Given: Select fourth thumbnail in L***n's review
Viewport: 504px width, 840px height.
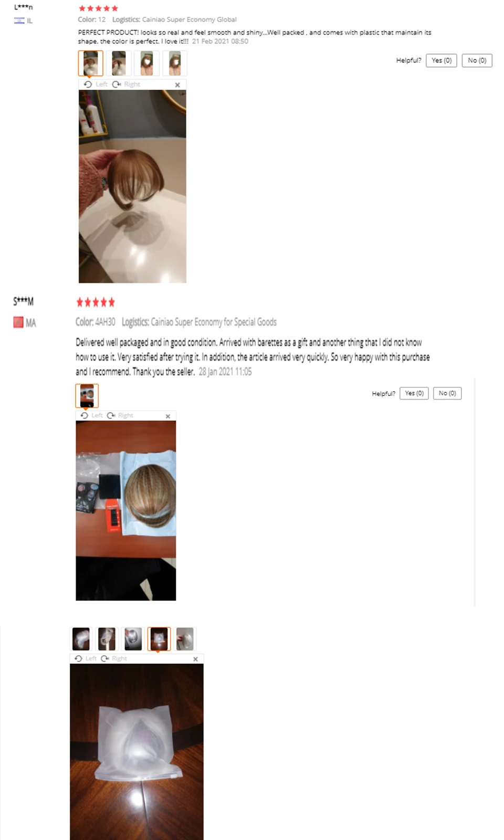Looking at the screenshot, I should click(175, 64).
